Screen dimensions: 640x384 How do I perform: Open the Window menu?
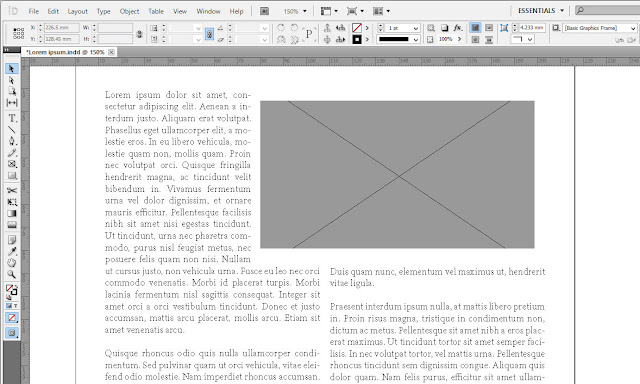pyautogui.click(x=208, y=11)
